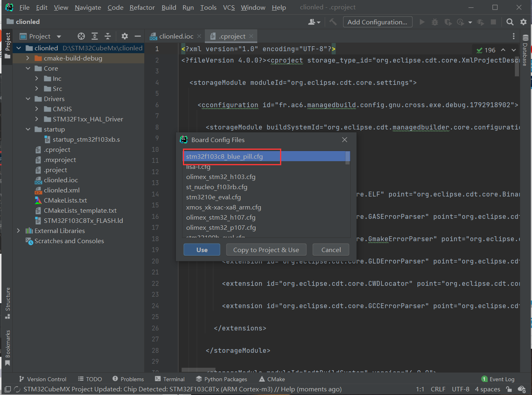Expand the Inc folder
Image resolution: width=532 pixels, height=395 pixels.
coord(37,78)
